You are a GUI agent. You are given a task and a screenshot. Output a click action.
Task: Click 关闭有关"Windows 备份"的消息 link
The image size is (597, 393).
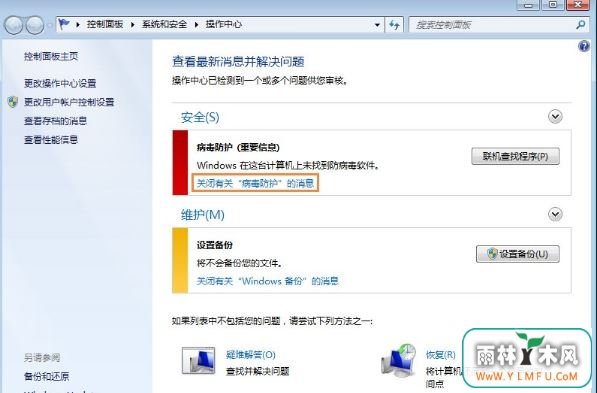click(267, 281)
